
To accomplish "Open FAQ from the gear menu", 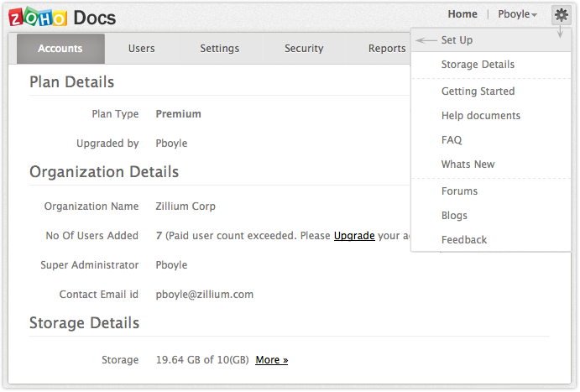I will 452,140.
